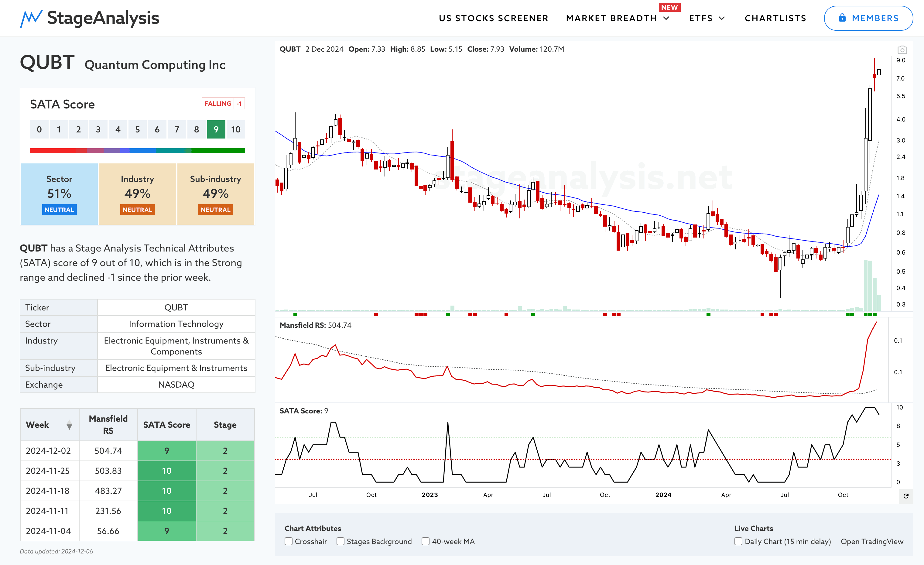Take chart snapshot with camera icon

point(902,50)
